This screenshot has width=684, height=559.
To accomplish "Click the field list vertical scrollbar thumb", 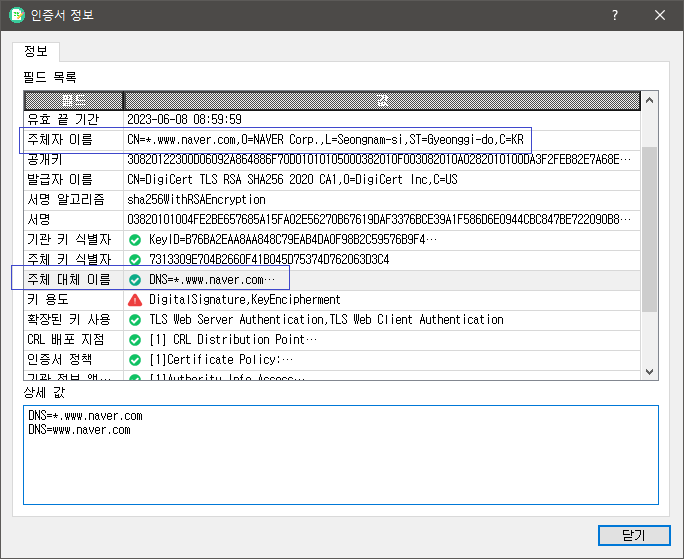I will [x=649, y=229].
